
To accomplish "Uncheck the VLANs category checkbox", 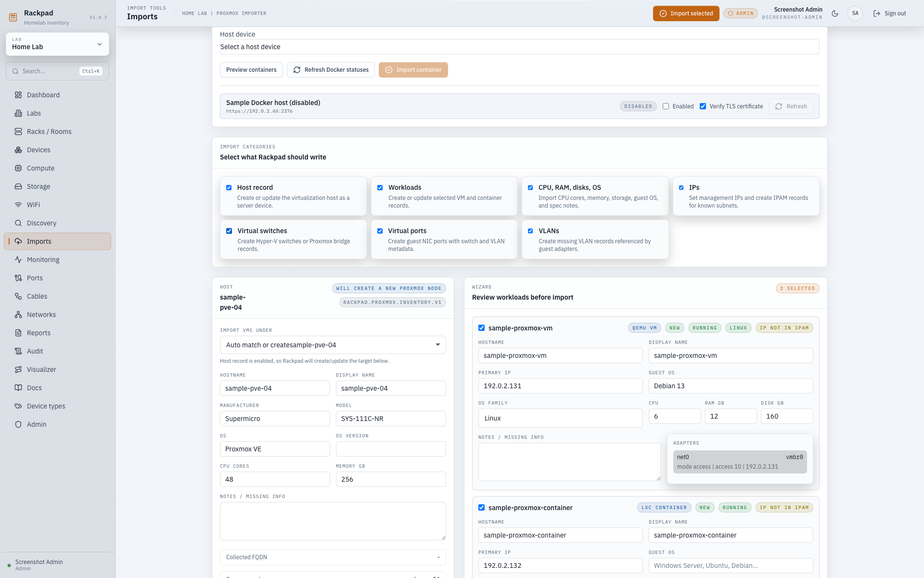I will (530, 231).
